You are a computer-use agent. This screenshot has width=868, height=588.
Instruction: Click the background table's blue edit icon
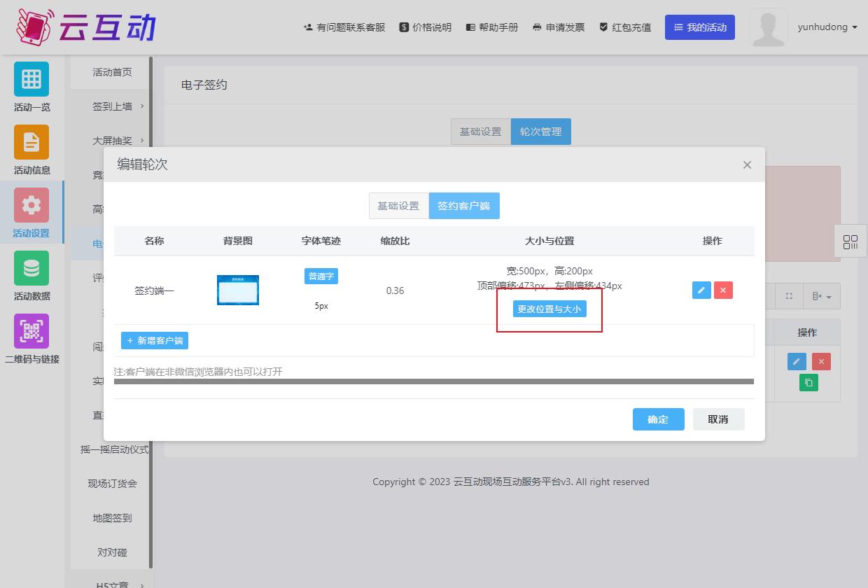(797, 361)
